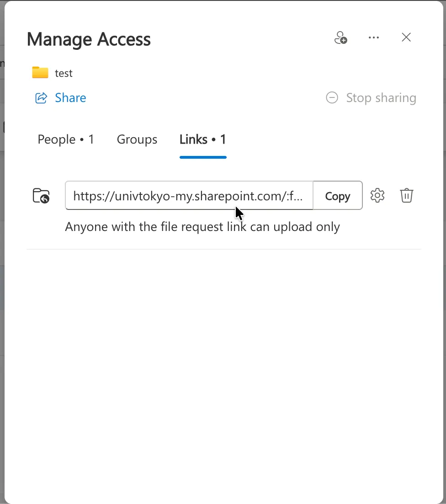Screen dimensions: 446x504
Task: Click the grant access person-plus icon
Action: tap(341, 38)
